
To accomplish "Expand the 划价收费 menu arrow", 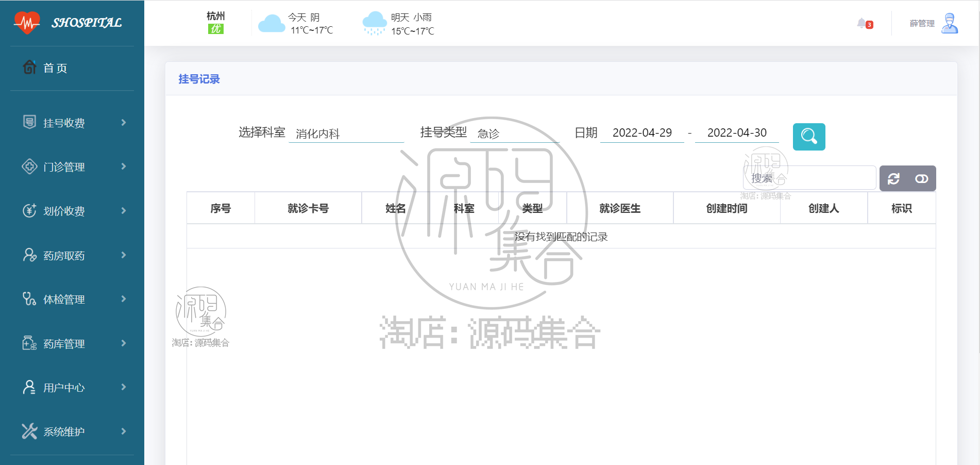I will [x=124, y=210].
